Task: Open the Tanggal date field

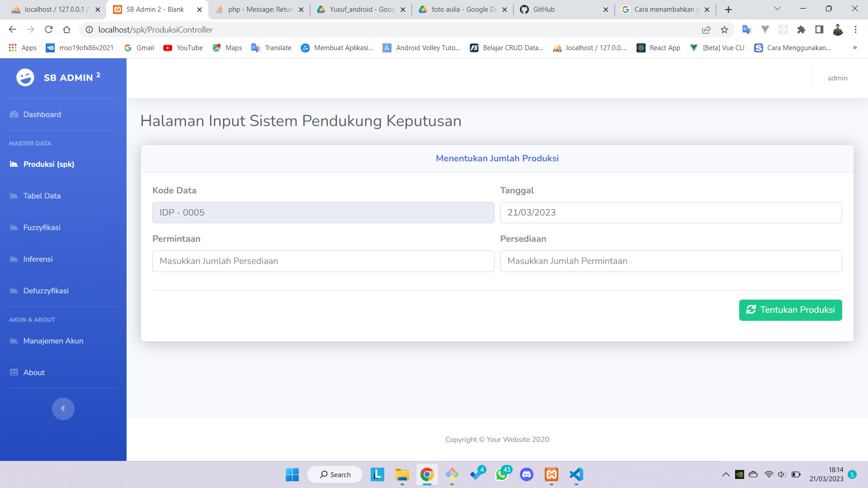Action: (x=670, y=213)
